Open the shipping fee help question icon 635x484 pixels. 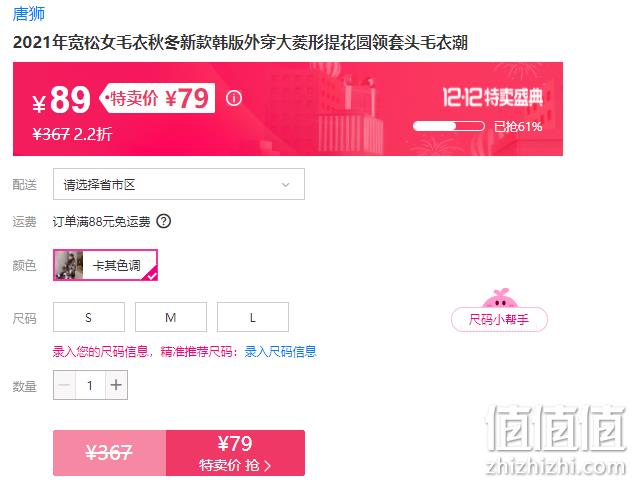click(164, 221)
